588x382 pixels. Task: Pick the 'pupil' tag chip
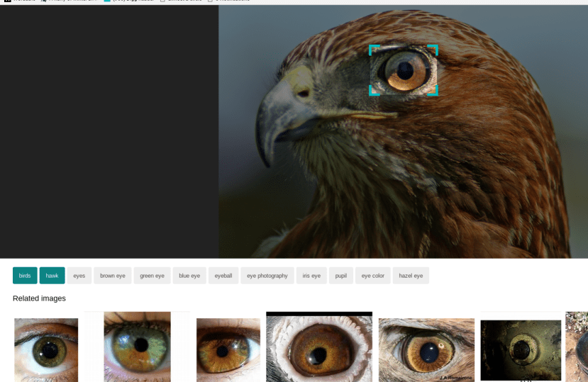click(341, 276)
